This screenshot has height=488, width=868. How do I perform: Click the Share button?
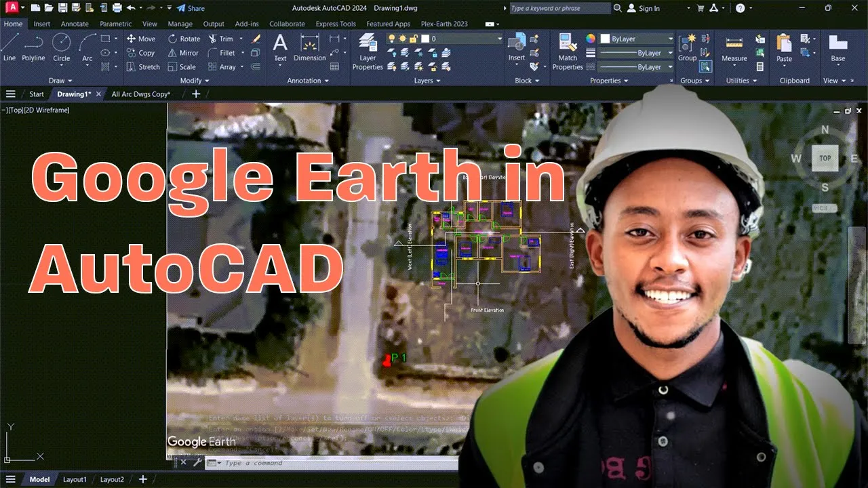point(191,8)
